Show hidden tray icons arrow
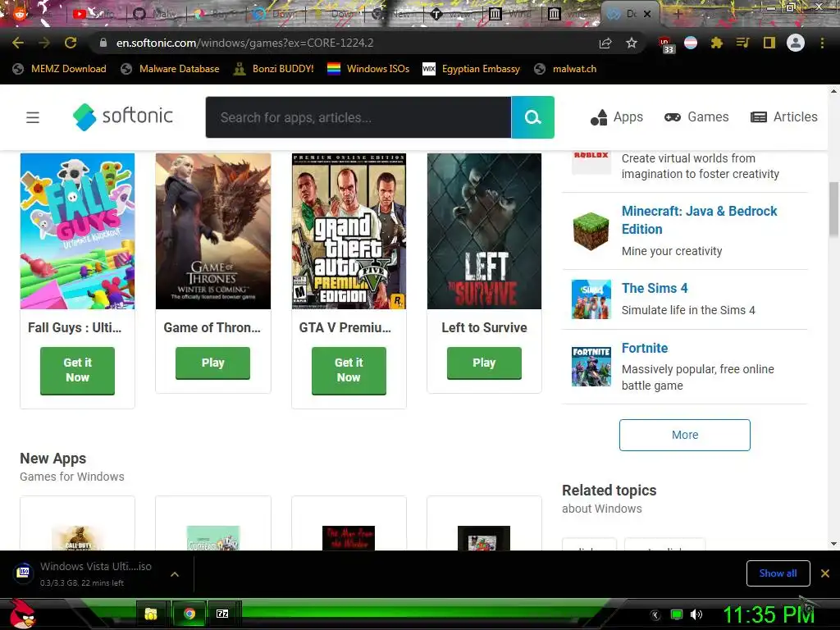The image size is (840, 630). pos(655,615)
